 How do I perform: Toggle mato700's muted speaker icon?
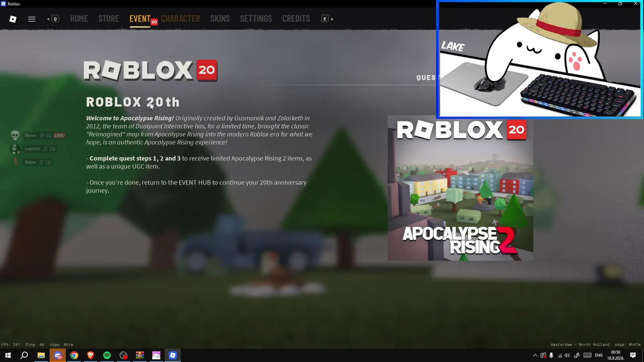coord(52,149)
